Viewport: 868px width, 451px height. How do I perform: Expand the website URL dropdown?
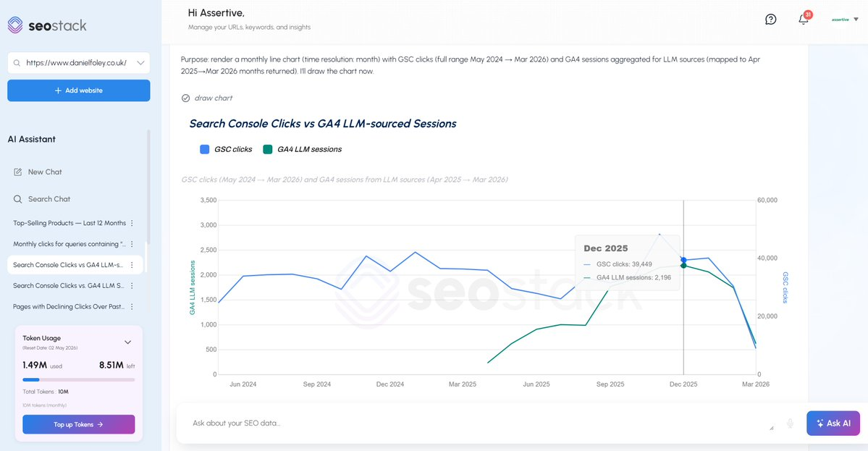click(140, 63)
